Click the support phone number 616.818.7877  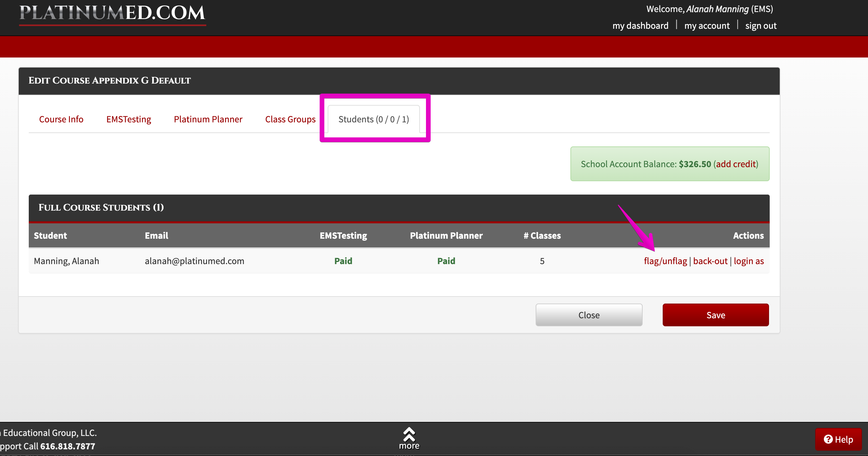click(68, 446)
